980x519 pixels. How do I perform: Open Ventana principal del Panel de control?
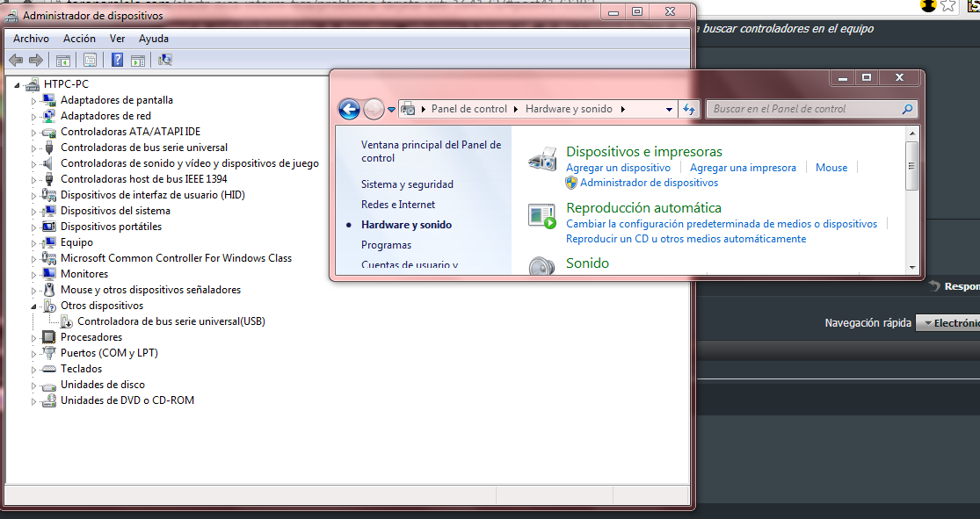tap(432, 152)
